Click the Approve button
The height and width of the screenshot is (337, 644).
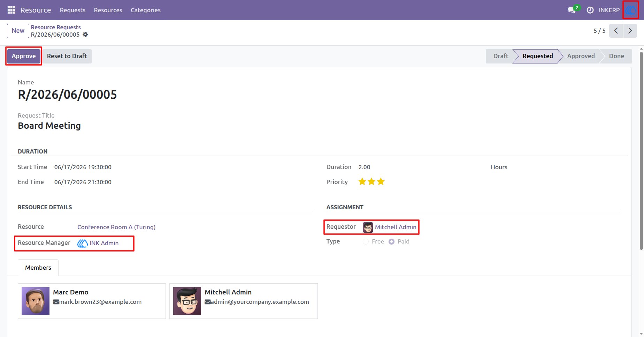tap(24, 56)
